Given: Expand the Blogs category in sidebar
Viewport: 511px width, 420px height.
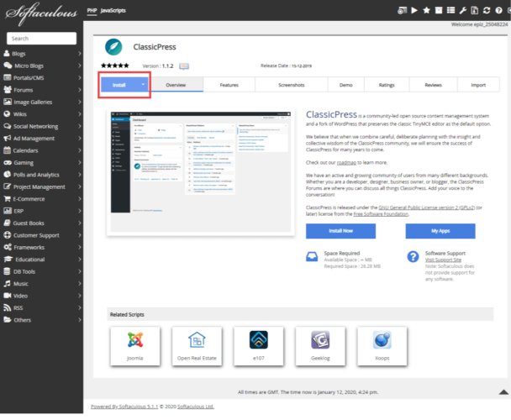Looking at the screenshot, I should point(42,53).
